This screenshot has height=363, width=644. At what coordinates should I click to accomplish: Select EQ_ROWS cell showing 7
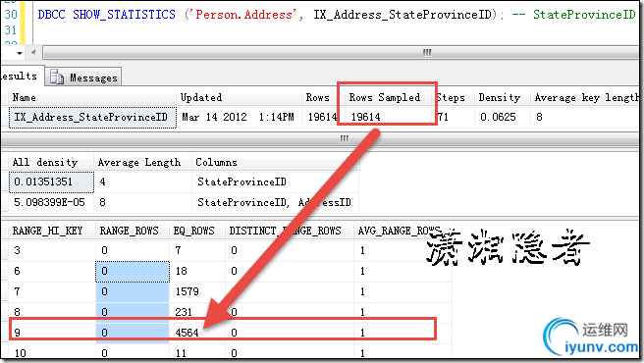pyautogui.click(x=197, y=250)
